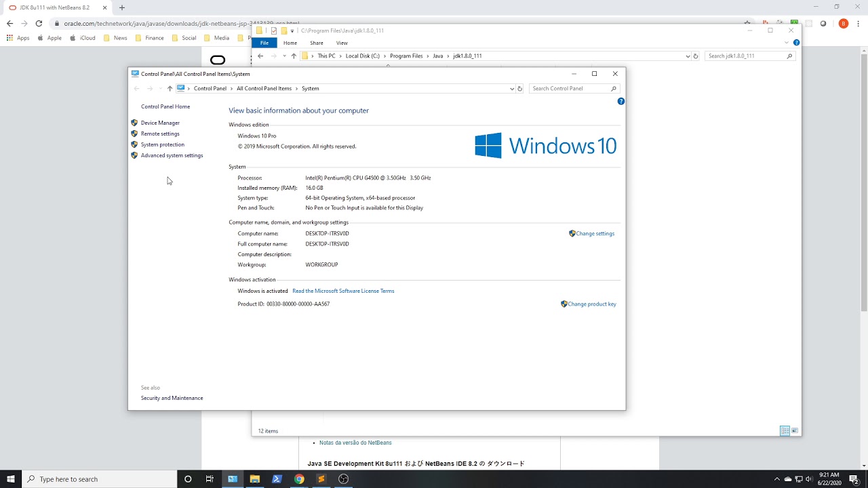Open the recent locations dropdown in File Explorer
Viewport: 868px width, 488px height.
pos(284,56)
